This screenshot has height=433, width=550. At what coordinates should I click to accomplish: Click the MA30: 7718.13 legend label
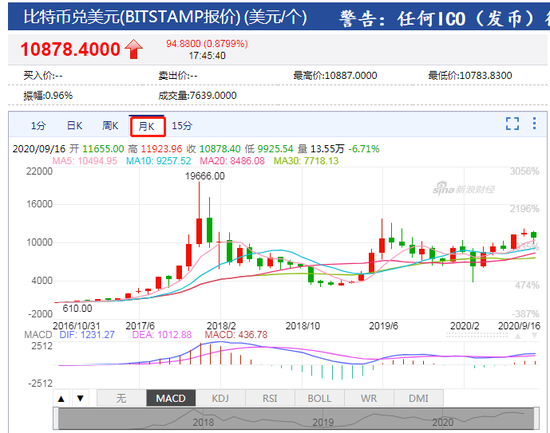click(x=306, y=161)
